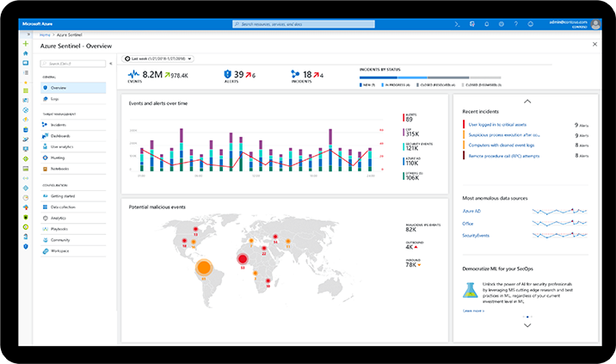Click the Microsoft Azure logo text
The image size is (616, 364).
pyautogui.click(x=37, y=24)
